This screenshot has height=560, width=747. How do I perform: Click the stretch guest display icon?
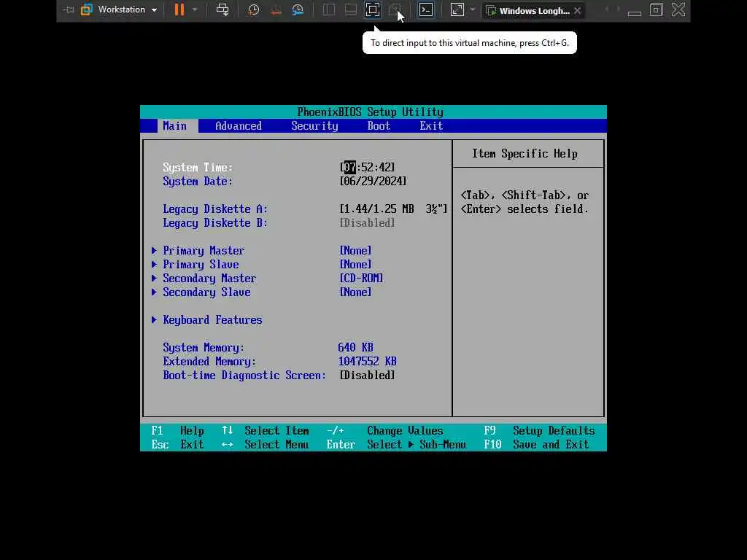(457, 9)
